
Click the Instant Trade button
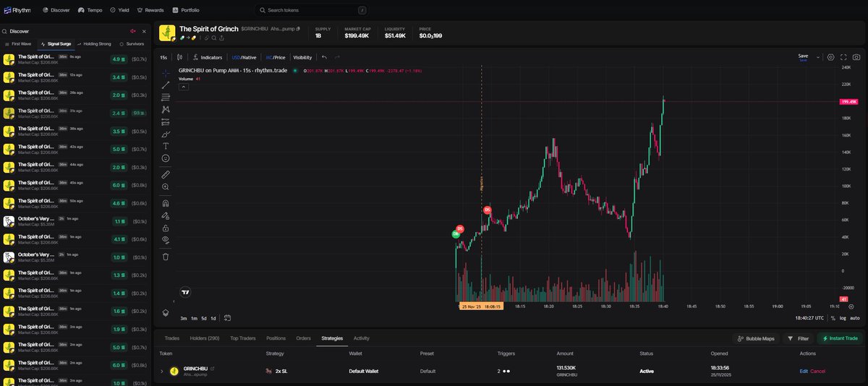(x=841, y=338)
